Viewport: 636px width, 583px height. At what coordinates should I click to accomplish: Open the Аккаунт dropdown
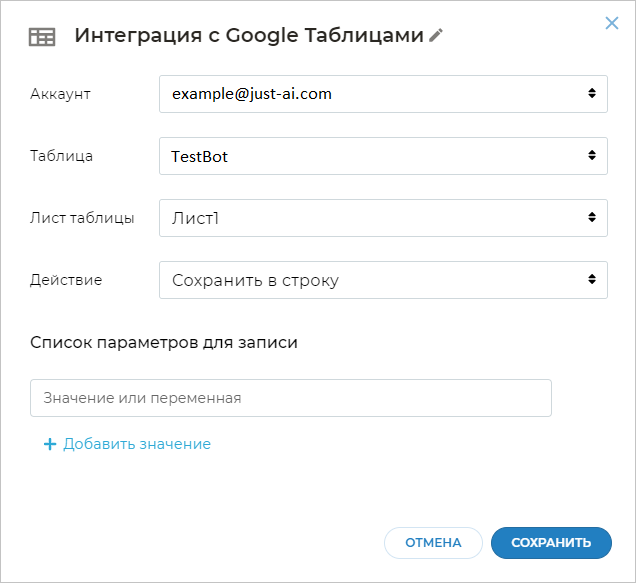click(383, 94)
